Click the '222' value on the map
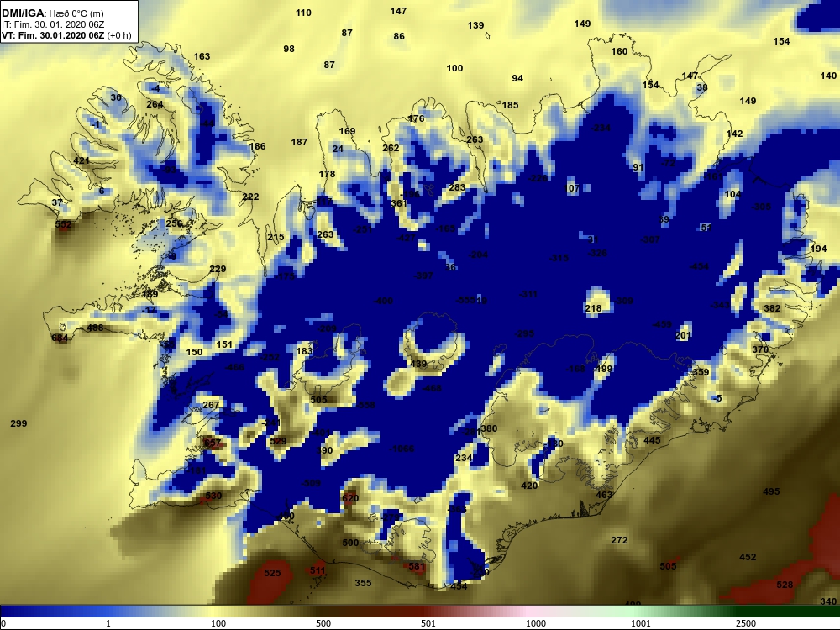The image size is (840, 630). coord(250,197)
